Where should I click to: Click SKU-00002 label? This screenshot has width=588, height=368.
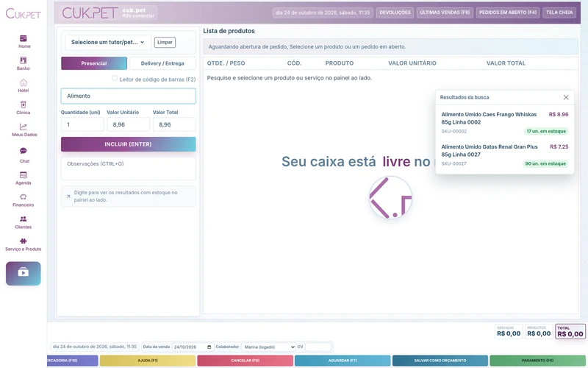coord(453,132)
